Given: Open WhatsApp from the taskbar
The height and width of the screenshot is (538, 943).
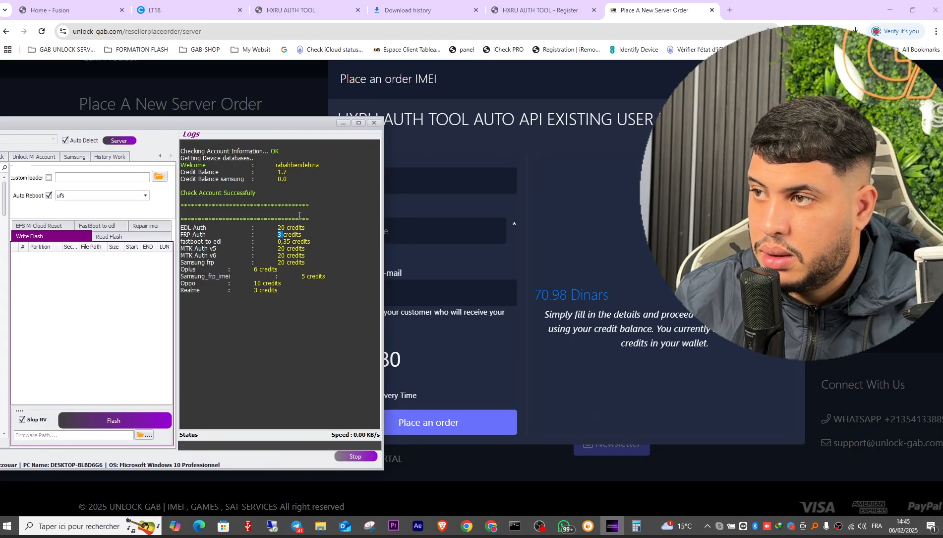Looking at the screenshot, I should coord(564,526).
